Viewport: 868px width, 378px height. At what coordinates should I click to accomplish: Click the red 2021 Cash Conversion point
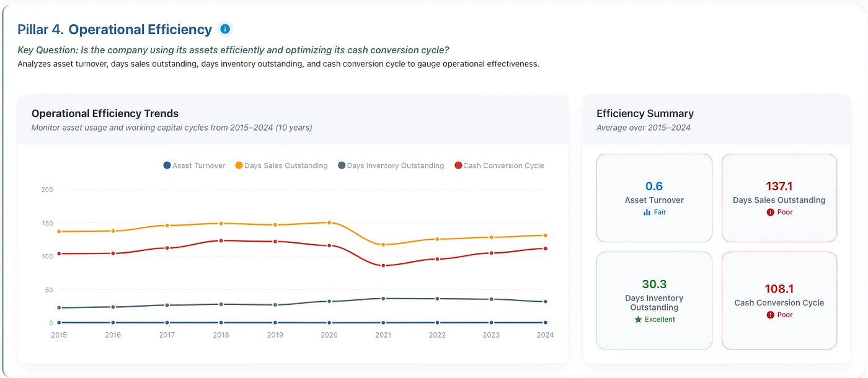pyautogui.click(x=383, y=265)
